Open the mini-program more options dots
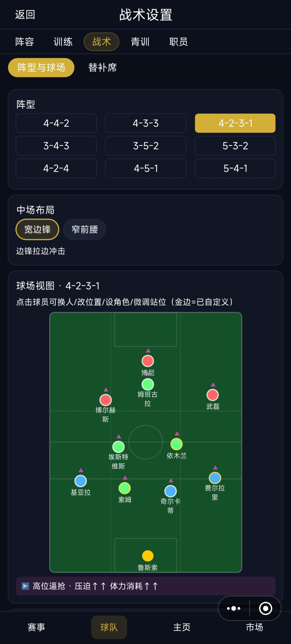 234,608
